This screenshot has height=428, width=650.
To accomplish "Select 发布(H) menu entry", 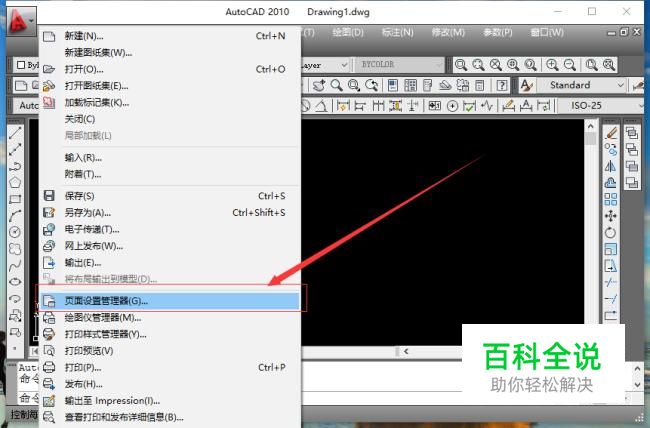I will [170, 384].
